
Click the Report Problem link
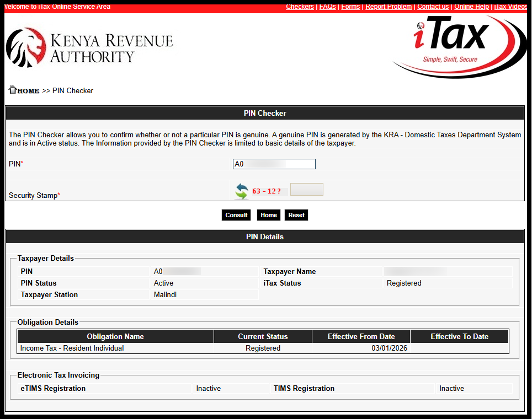389,7
